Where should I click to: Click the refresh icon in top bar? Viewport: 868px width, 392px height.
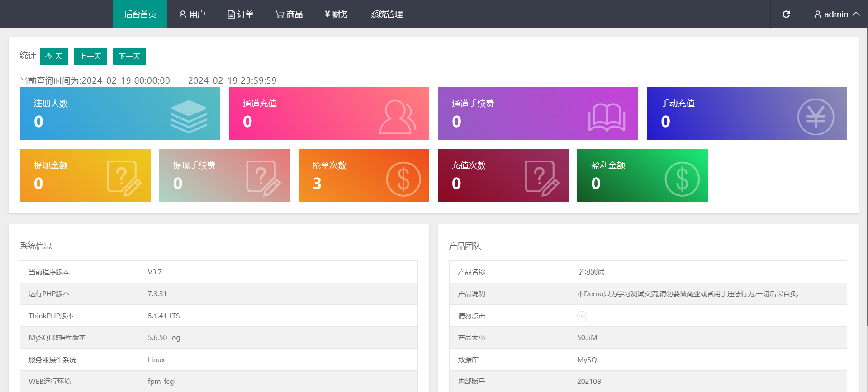(786, 14)
